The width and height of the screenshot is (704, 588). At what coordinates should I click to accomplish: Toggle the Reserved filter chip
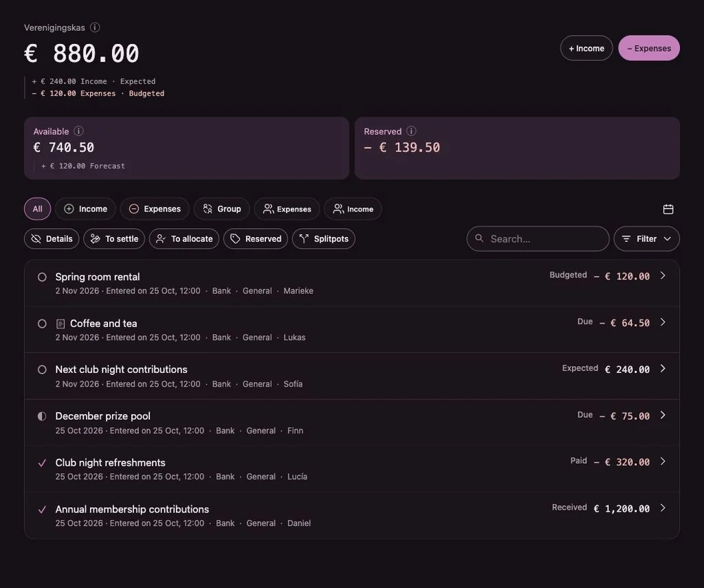click(256, 238)
